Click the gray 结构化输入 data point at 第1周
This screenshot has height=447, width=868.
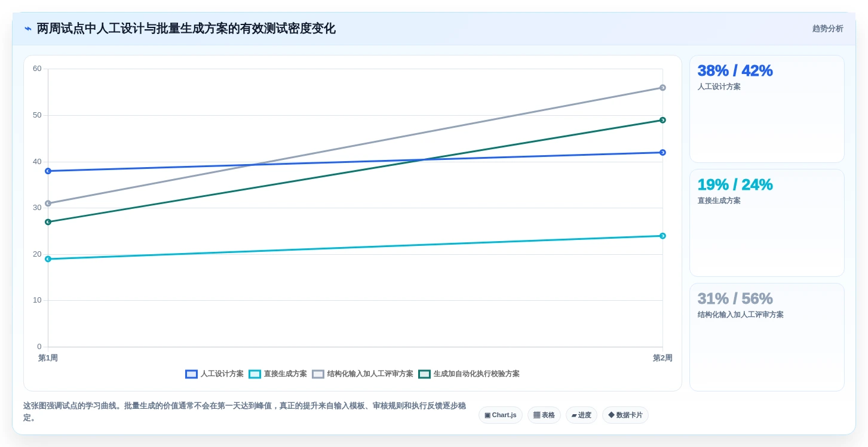[x=48, y=204]
